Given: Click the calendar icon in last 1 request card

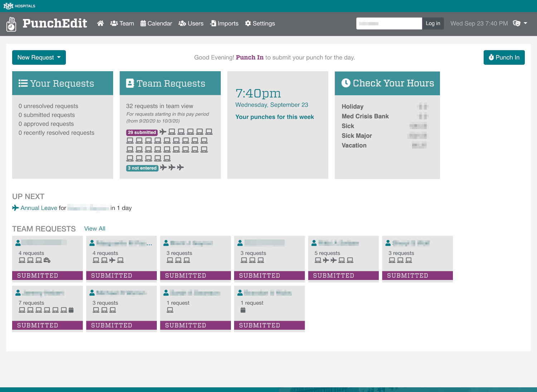Looking at the screenshot, I should coord(243,310).
